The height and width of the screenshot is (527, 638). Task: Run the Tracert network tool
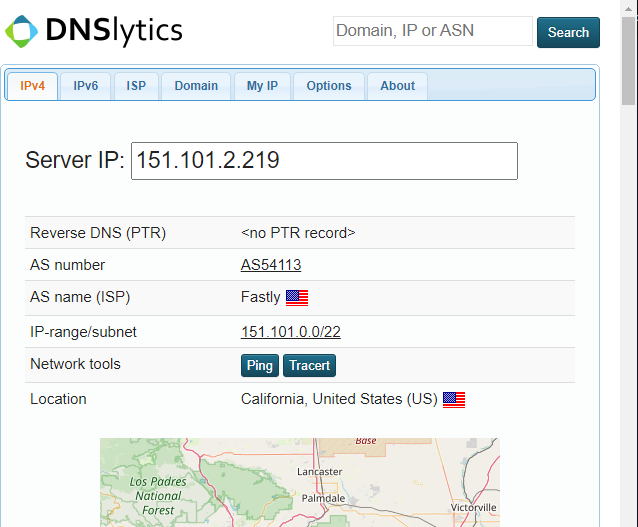coord(309,365)
